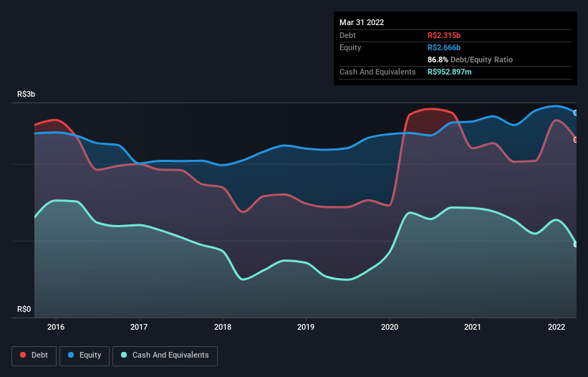Click the R$2.666b equity value

(444, 47)
